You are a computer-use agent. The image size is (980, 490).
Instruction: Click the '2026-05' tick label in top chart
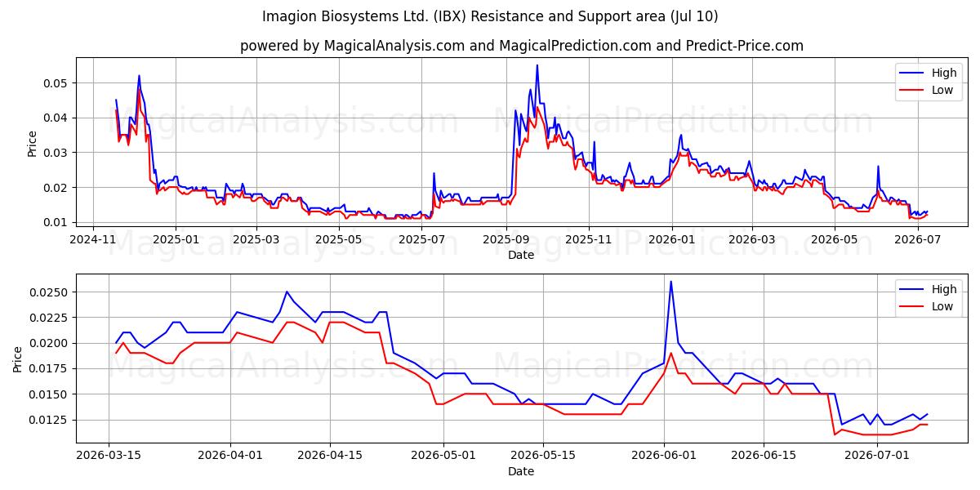(x=835, y=238)
